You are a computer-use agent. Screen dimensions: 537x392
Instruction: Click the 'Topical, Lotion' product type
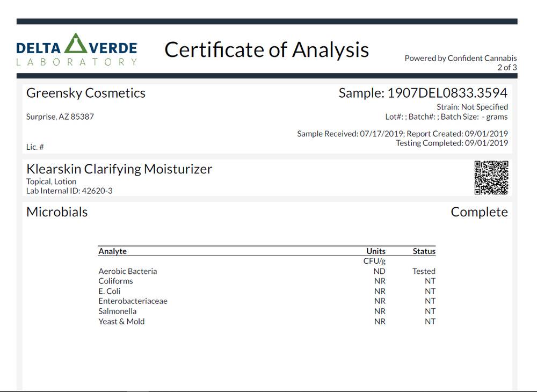tap(52, 182)
